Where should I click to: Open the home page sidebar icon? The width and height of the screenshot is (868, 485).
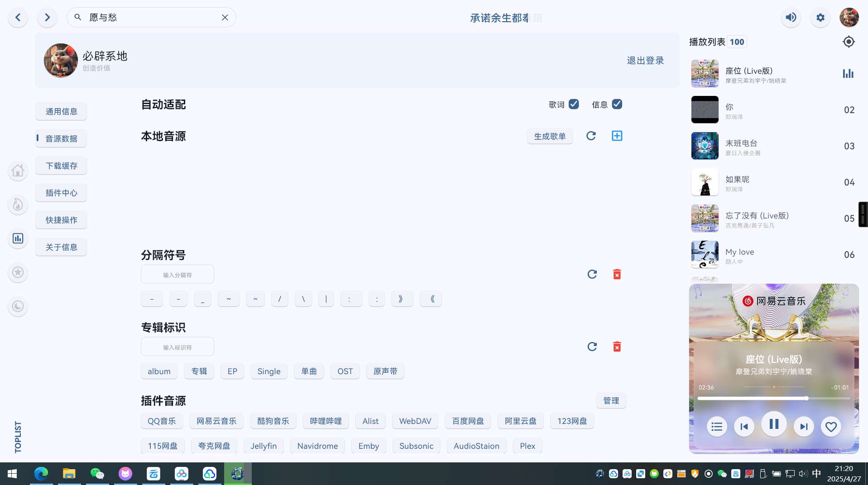tap(18, 171)
